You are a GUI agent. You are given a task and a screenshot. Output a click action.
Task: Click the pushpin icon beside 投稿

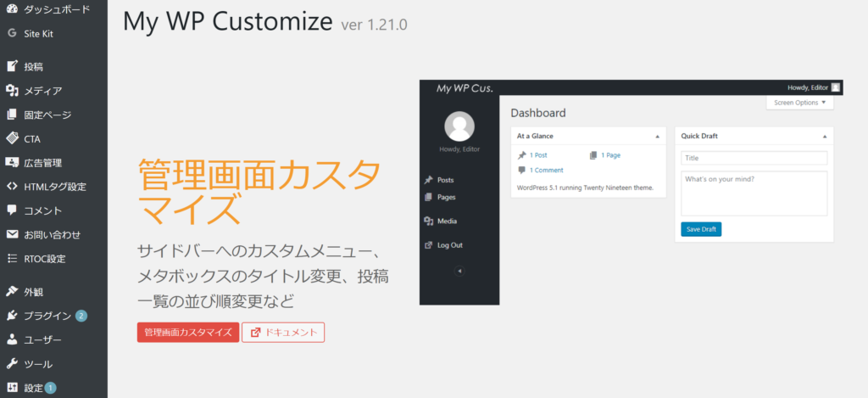pos(12,66)
